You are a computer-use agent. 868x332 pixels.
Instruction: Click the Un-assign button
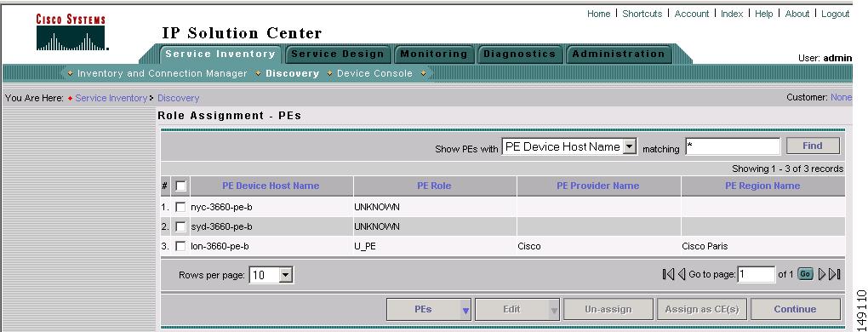(608, 309)
